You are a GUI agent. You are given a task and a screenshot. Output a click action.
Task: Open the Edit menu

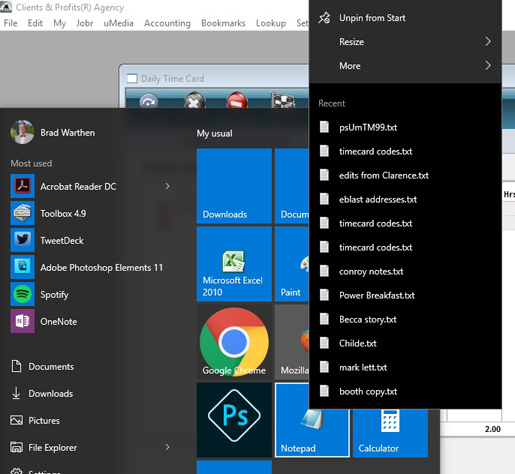click(x=35, y=23)
